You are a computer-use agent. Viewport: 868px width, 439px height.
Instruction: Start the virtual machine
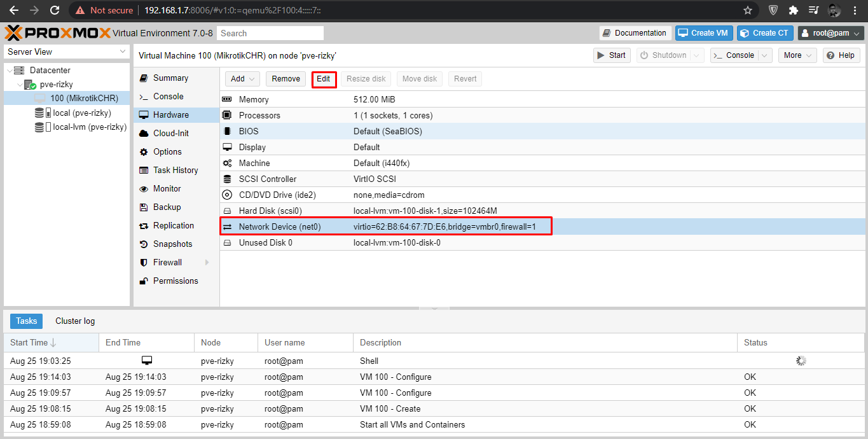[611, 55]
